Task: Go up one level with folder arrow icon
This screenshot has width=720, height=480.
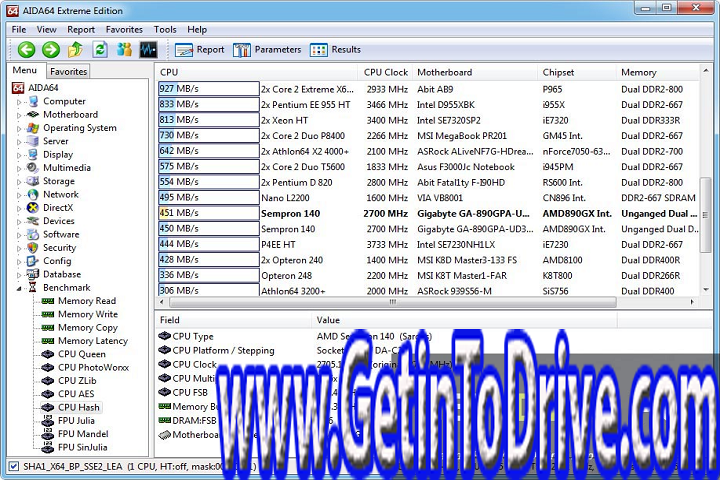Action: [75, 49]
